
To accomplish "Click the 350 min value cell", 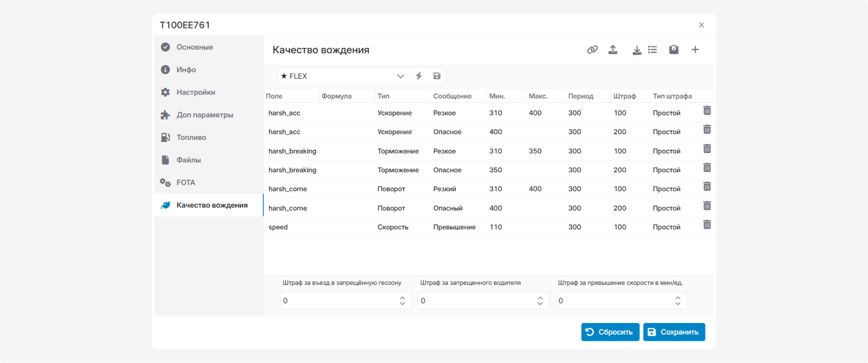I will coord(496,170).
